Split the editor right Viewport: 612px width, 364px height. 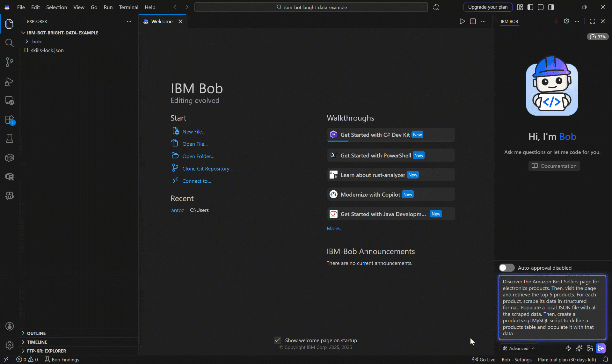pyautogui.click(x=473, y=21)
